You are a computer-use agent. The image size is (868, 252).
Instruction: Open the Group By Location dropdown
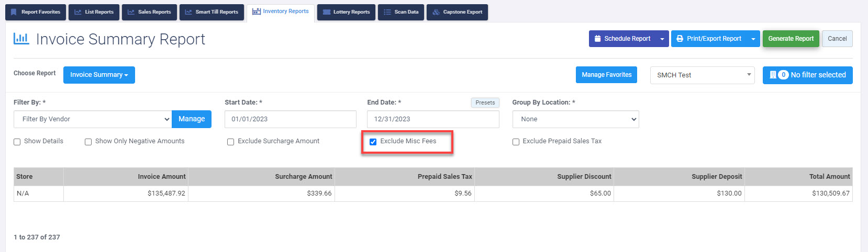click(x=575, y=119)
